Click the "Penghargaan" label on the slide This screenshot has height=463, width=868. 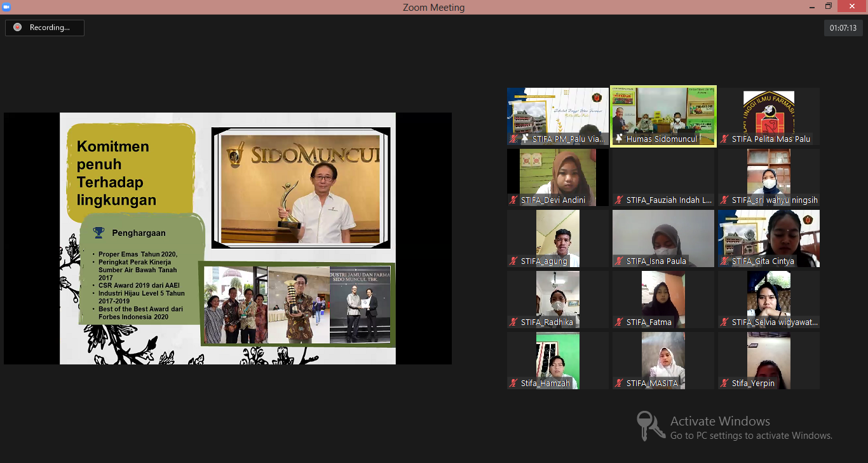pos(139,233)
